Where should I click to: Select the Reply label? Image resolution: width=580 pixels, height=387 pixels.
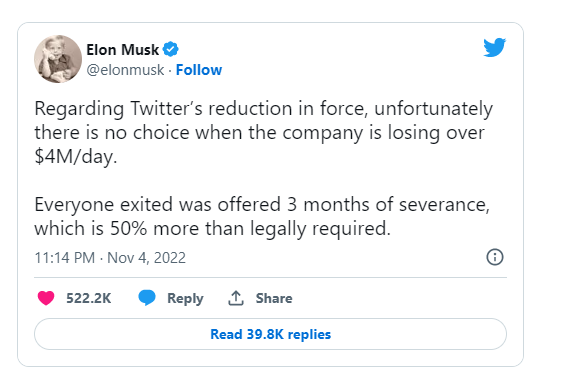(x=185, y=299)
